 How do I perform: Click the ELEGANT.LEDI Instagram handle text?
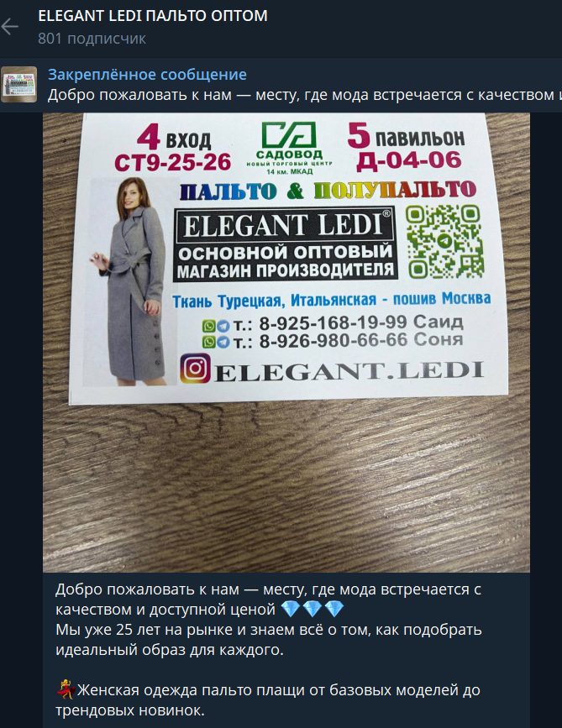coord(349,370)
